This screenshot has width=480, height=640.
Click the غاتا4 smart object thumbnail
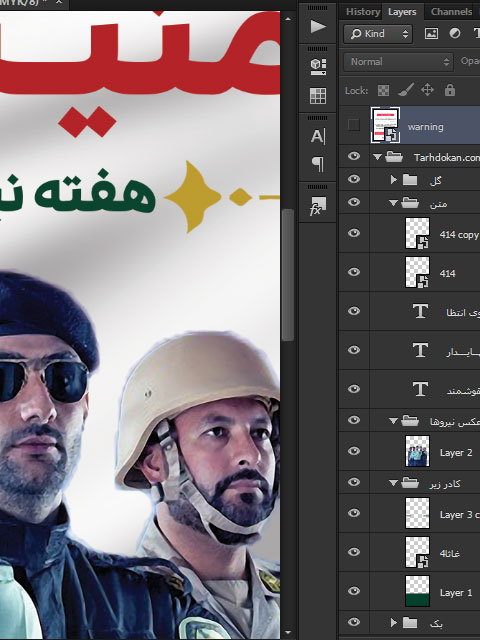pos(417,552)
